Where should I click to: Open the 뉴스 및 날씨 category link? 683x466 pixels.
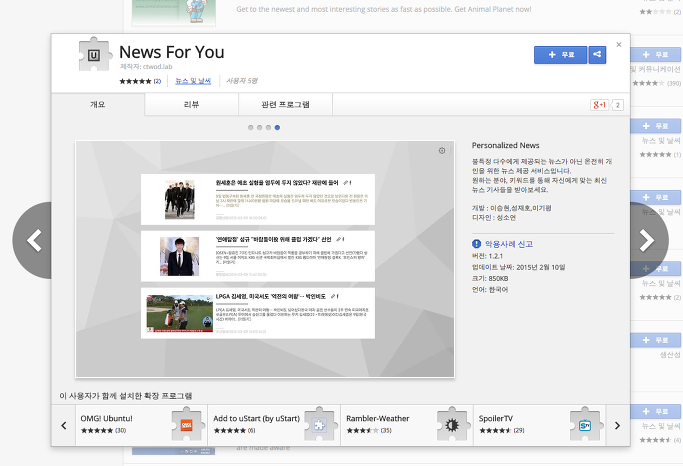[x=193, y=81]
